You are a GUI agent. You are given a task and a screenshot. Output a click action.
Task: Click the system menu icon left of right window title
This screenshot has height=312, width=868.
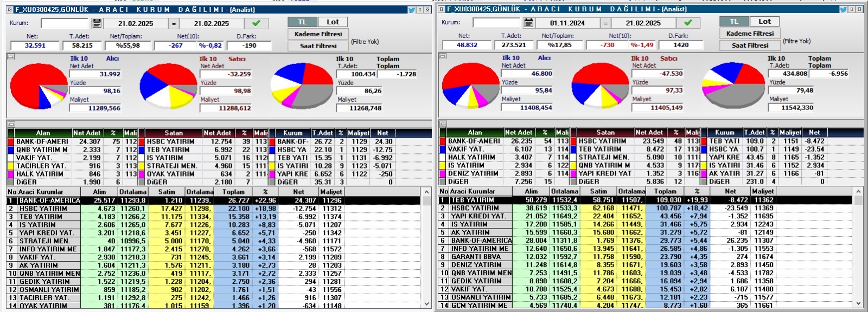coord(441,9)
